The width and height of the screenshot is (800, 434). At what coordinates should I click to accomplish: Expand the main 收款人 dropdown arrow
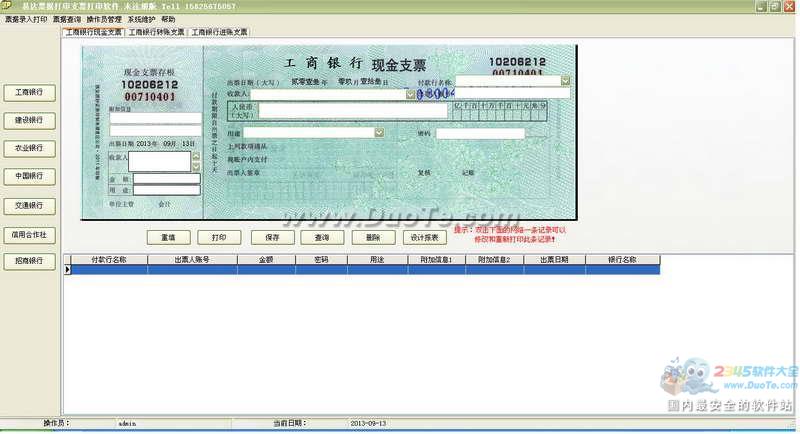pyautogui.click(x=410, y=94)
